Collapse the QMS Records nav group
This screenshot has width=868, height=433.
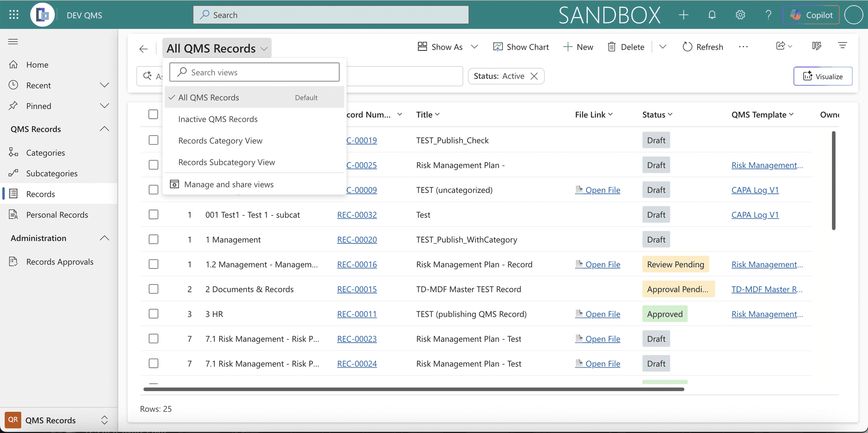click(x=104, y=129)
